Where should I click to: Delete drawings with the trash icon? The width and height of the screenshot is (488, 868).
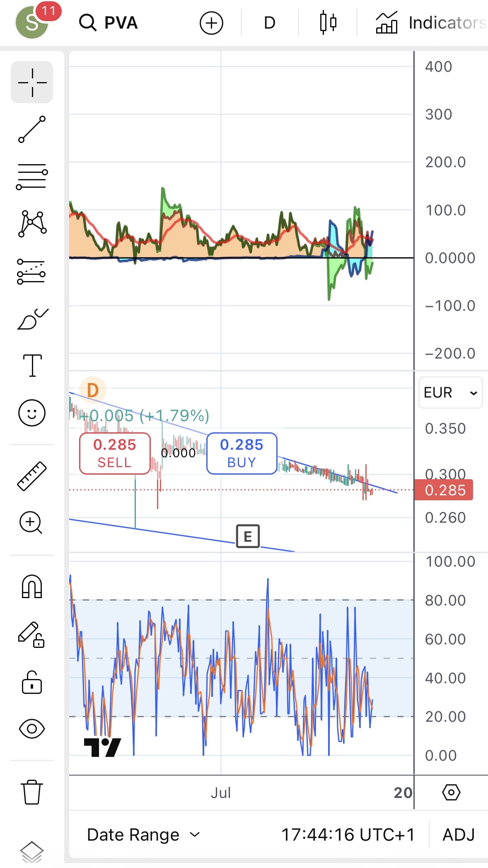click(32, 792)
